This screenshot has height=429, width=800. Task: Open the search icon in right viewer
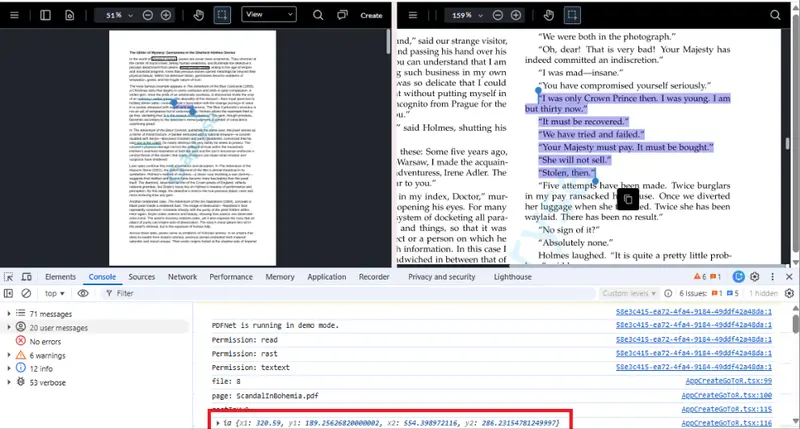(x=775, y=15)
